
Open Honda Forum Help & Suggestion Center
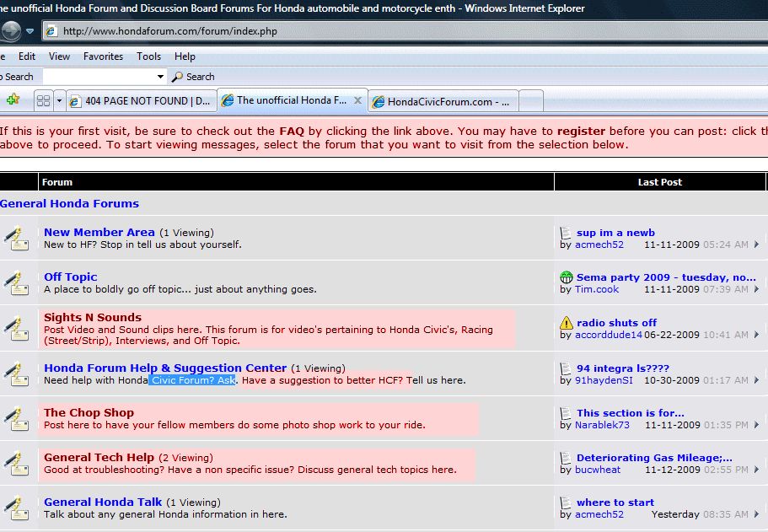tap(165, 368)
